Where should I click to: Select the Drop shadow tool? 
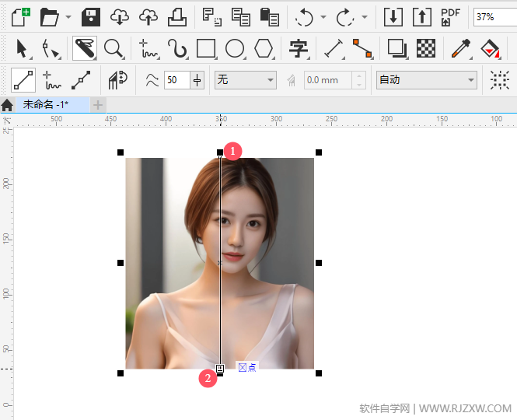point(397,48)
